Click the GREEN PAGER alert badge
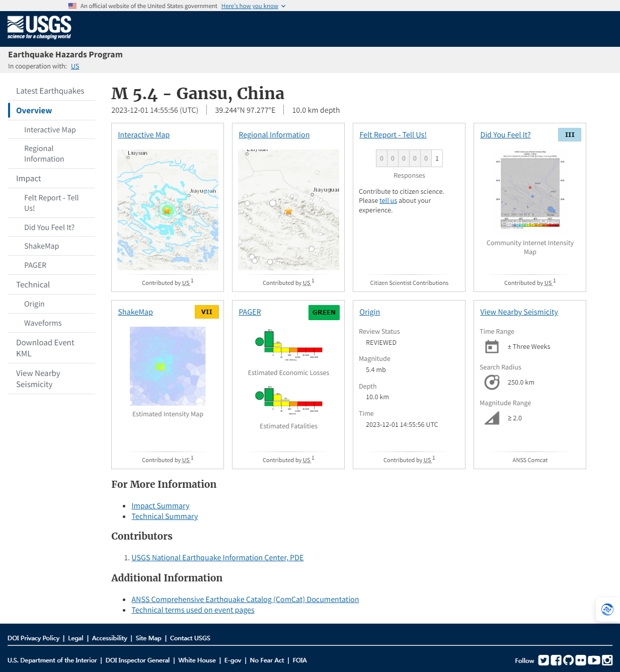This screenshot has height=672, width=620. (x=324, y=312)
